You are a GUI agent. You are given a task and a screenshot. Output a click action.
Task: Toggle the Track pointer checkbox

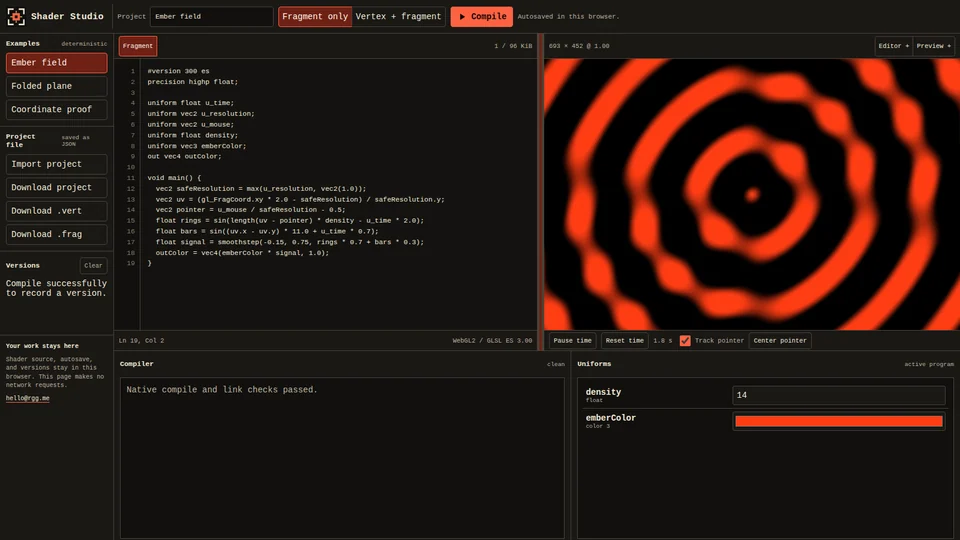pos(685,340)
